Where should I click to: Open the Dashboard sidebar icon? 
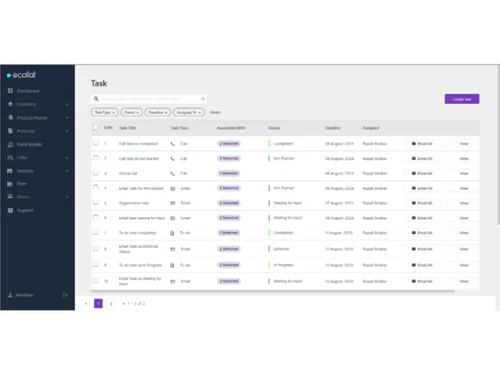(x=10, y=91)
